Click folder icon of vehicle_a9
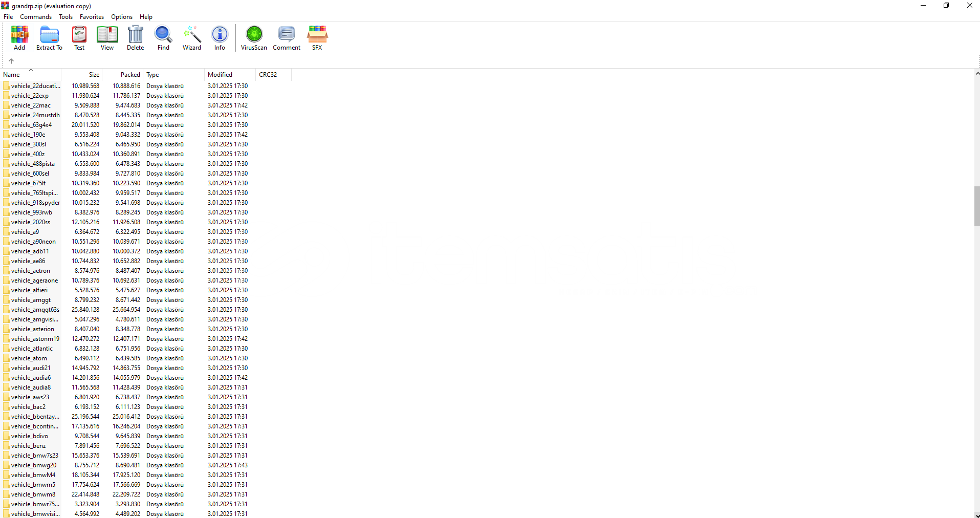 tap(6, 232)
